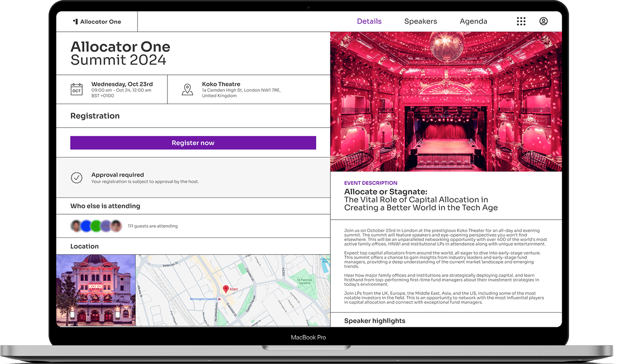Viewport: 619px width, 364px height.
Task: Click the Approval required text
Action: tap(118, 175)
